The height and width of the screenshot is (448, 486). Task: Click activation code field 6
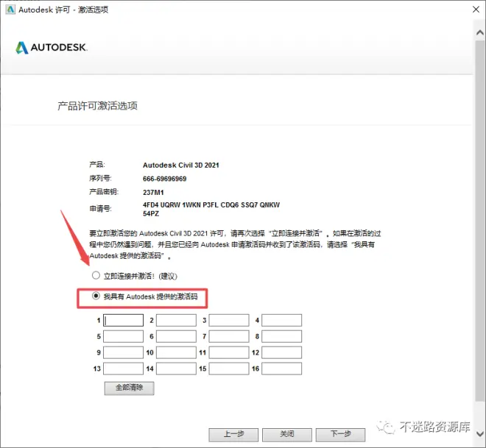pos(176,336)
